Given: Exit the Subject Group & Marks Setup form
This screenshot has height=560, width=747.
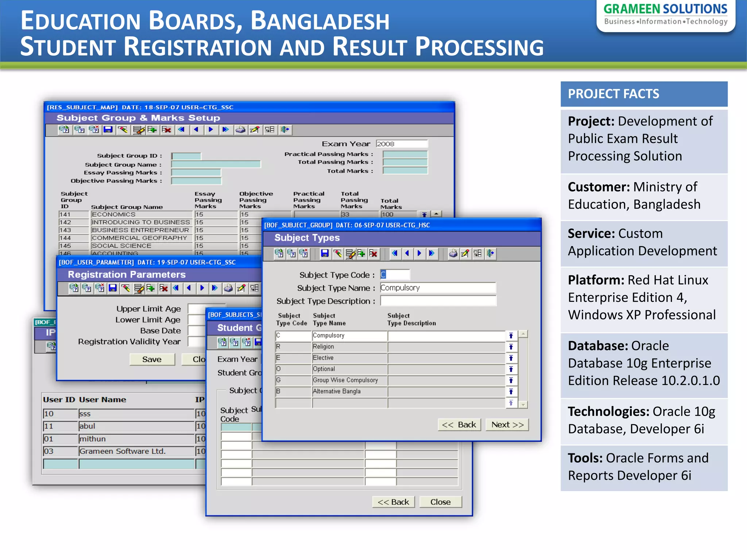Looking at the screenshot, I should tap(285, 130).
